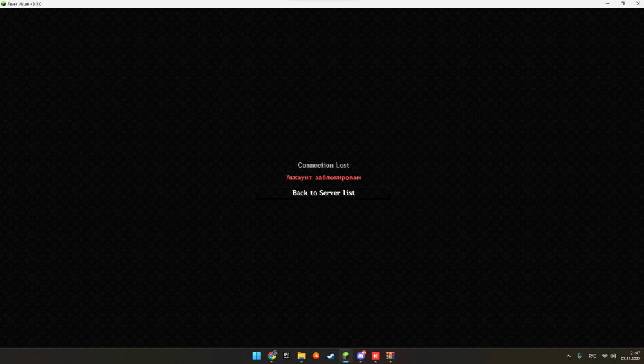Open the red AnyDesk taskbar icon
Viewport: 644px width, 364px height.
(x=375, y=356)
